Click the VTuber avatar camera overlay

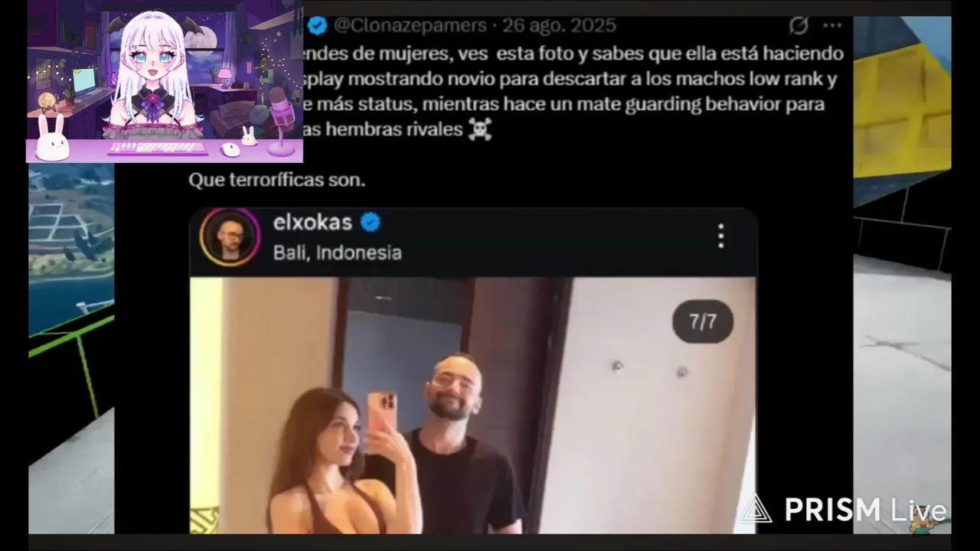pos(165,82)
